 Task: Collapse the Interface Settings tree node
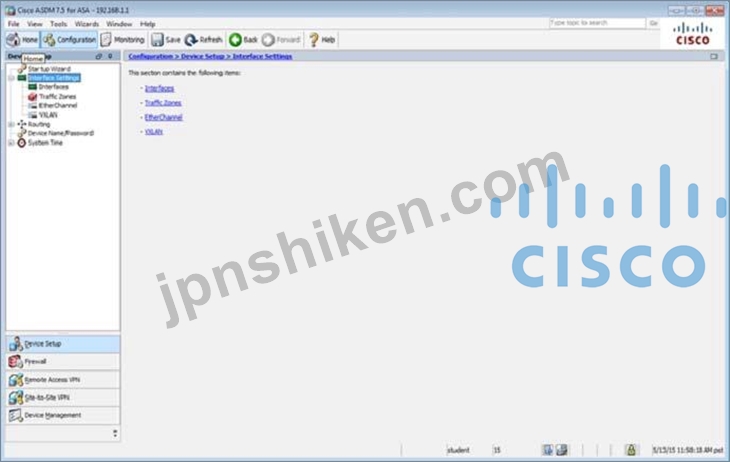coord(11,78)
